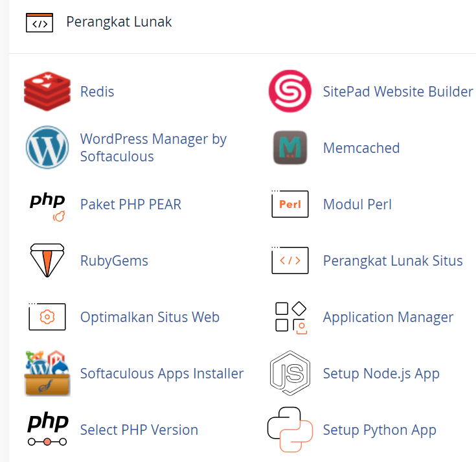Click the Redis stacked-bricks icon
This screenshot has height=462, width=476.
47,91
